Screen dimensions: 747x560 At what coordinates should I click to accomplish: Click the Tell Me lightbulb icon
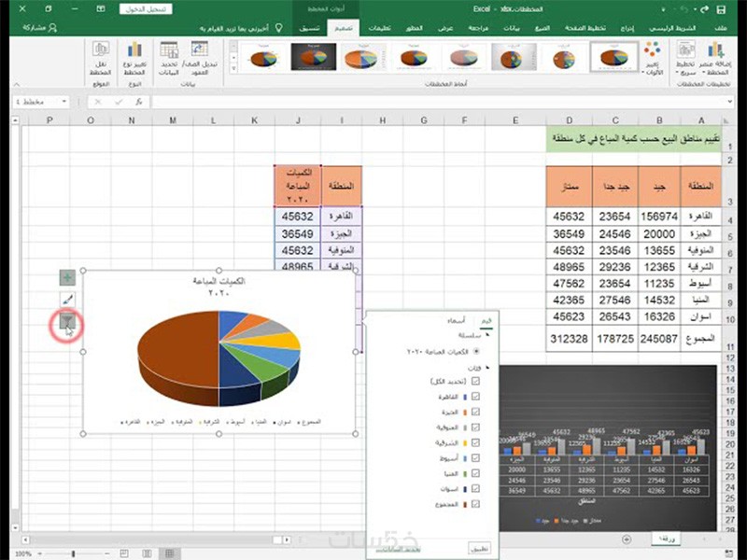279,28
